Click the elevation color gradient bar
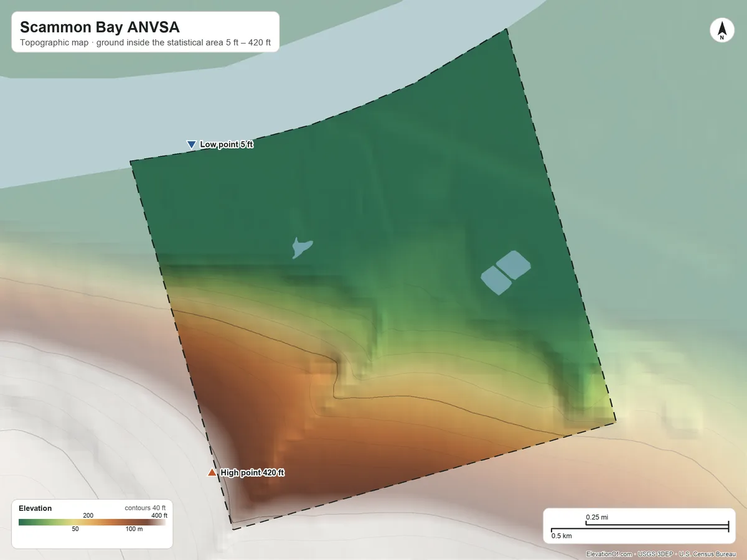 [92, 523]
